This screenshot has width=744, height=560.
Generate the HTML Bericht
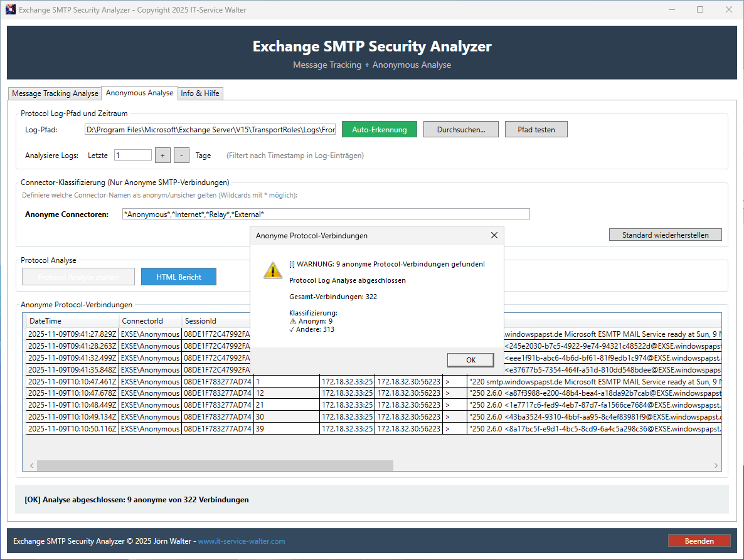pyautogui.click(x=179, y=277)
